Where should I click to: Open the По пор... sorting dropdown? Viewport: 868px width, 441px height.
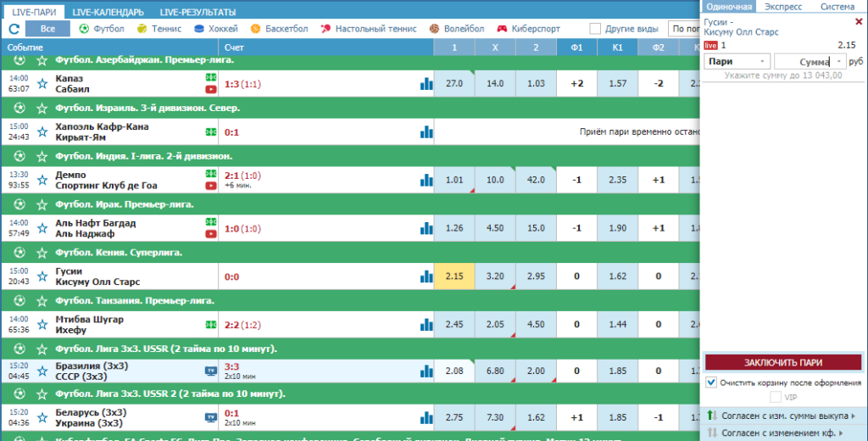coord(685,29)
